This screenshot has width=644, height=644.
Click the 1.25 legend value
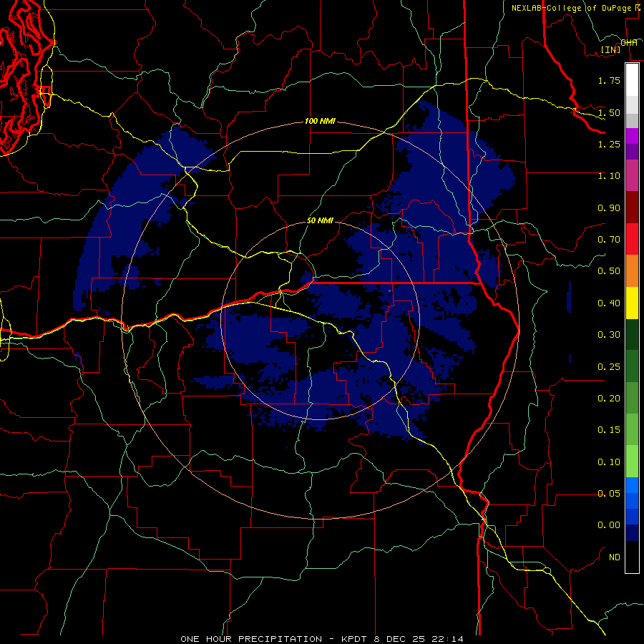pyautogui.click(x=609, y=144)
